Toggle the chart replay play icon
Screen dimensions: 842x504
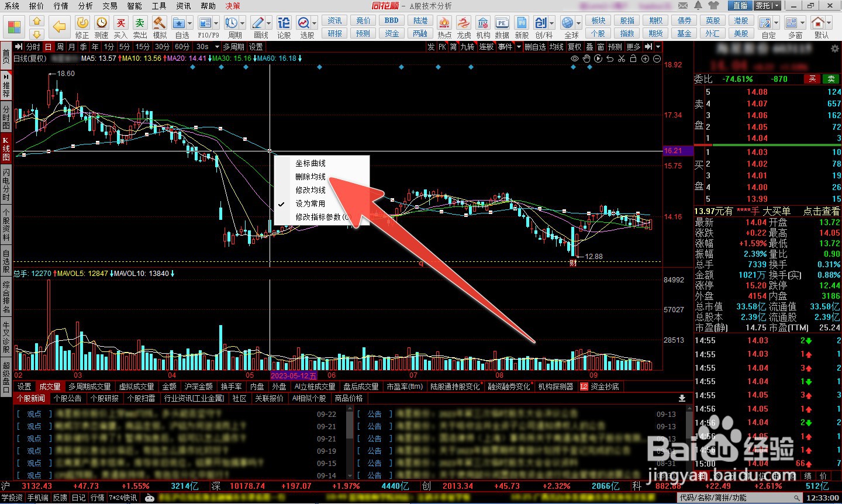[598, 58]
